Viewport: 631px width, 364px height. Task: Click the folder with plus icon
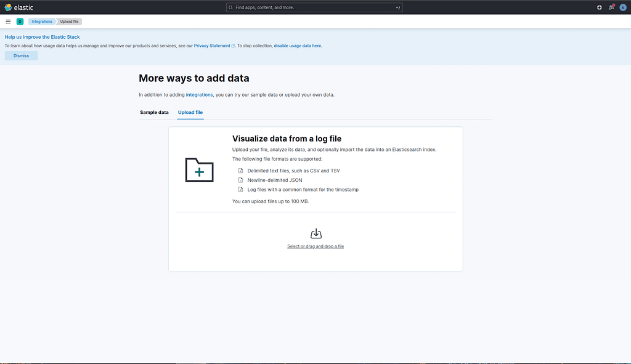point(199,170)
